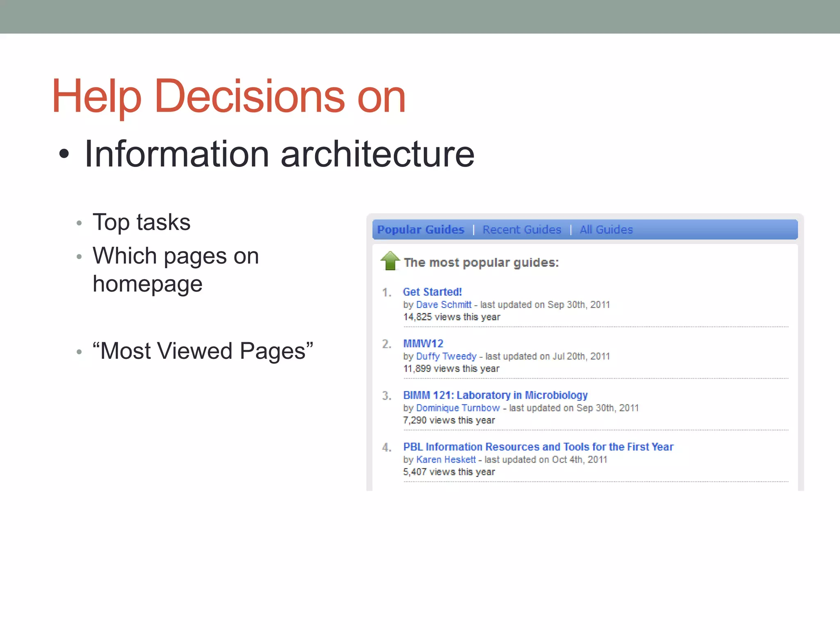Click 'Which pages on homepage' bullet text
840x630 pixels.
(x=176, y=270)
